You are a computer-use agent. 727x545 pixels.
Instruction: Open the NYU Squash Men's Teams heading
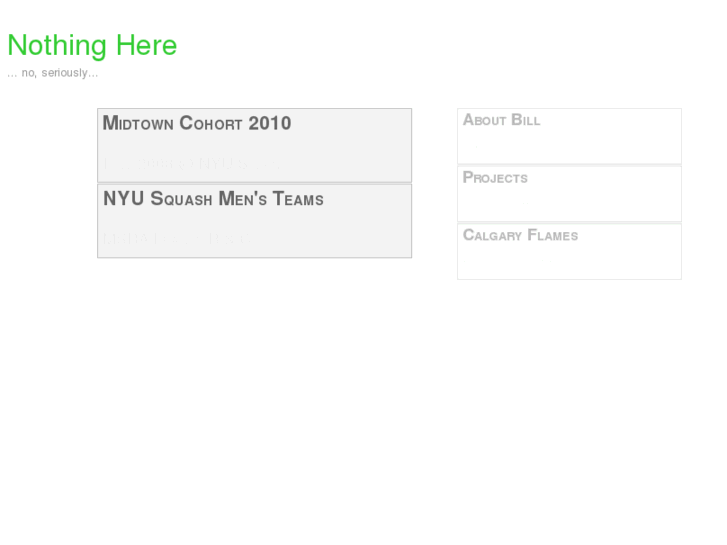tap(213, 199)
